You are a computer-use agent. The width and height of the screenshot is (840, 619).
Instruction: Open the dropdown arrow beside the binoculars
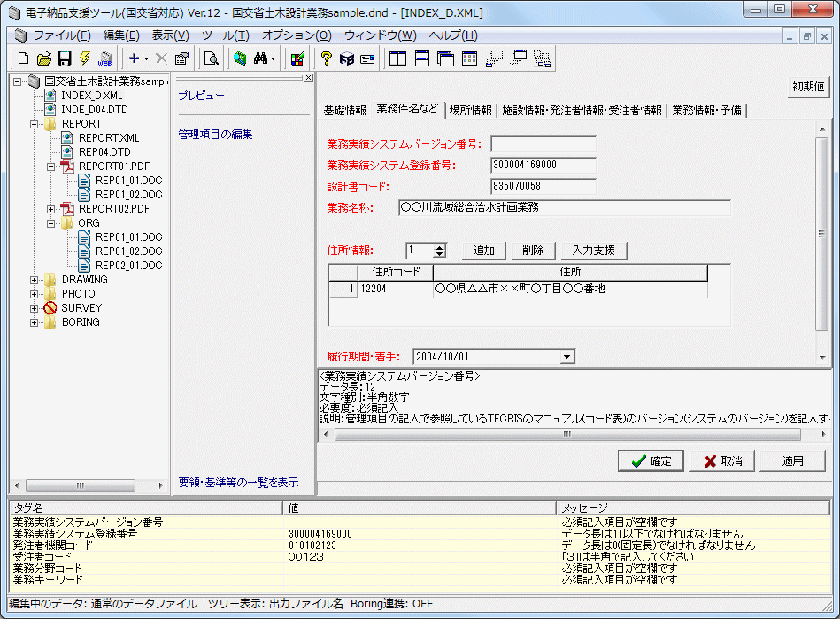pos(274,59)
